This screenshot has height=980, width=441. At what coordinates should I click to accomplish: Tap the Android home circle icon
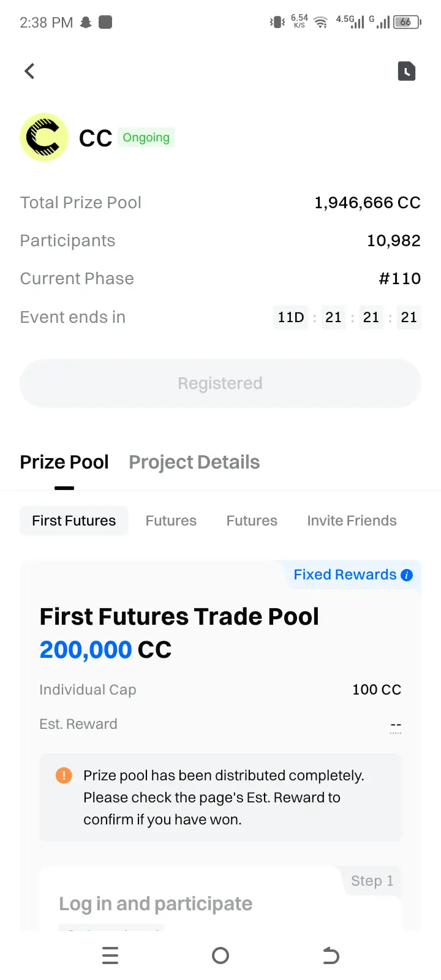221,956
